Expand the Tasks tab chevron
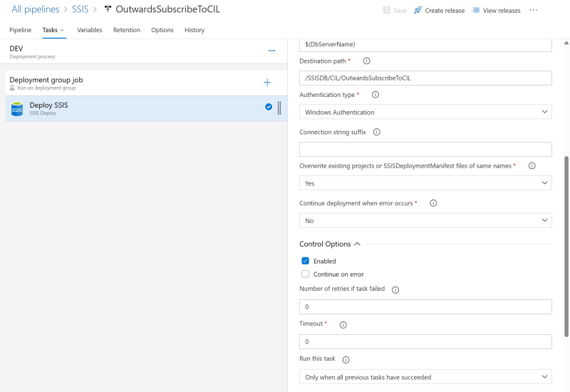 click(x=62, y=30)
